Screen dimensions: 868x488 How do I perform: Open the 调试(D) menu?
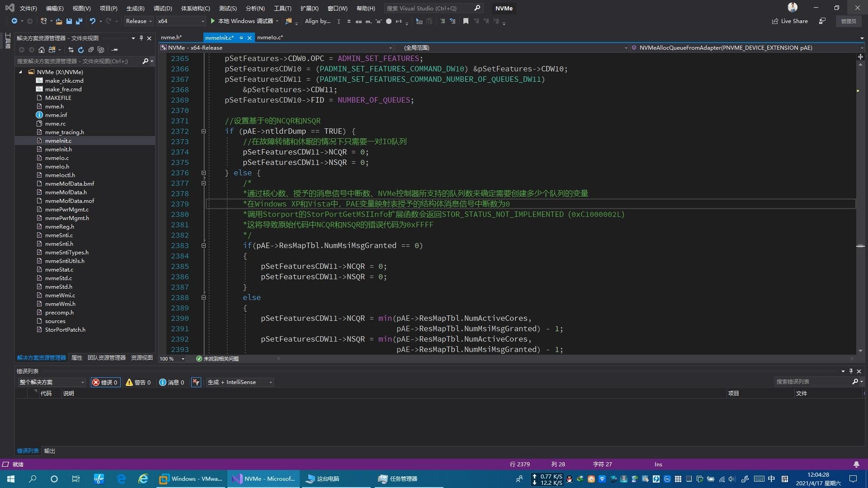coord(162,8)
